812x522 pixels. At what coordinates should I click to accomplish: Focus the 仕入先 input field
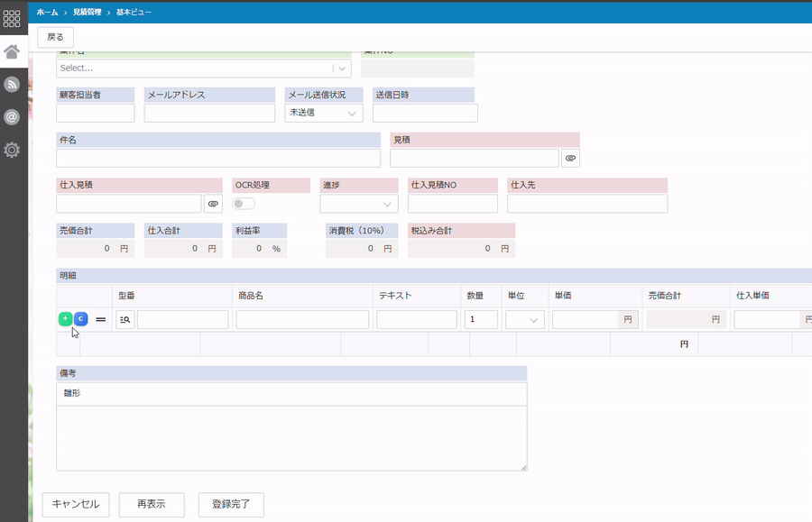click(x=587, y=204)
